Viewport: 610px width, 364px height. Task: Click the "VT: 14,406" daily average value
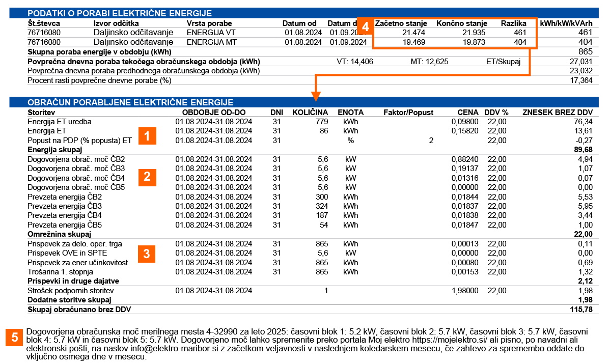click(355, 62)
